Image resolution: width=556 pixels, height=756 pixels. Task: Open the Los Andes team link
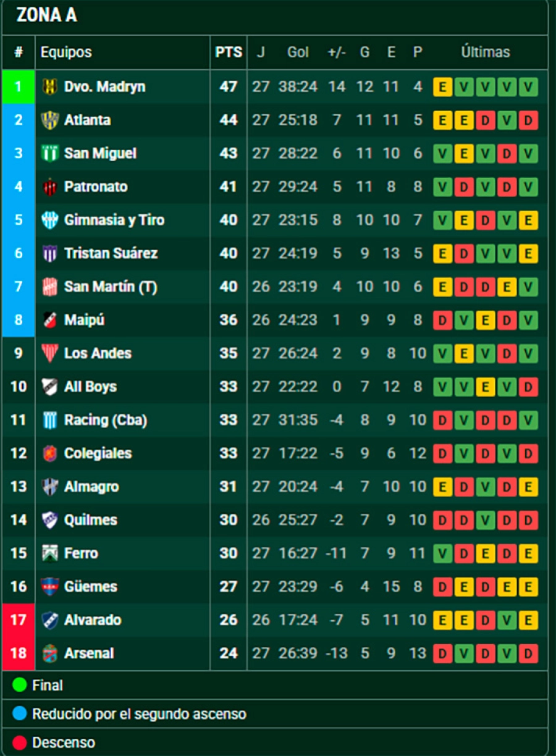[98, 353]
